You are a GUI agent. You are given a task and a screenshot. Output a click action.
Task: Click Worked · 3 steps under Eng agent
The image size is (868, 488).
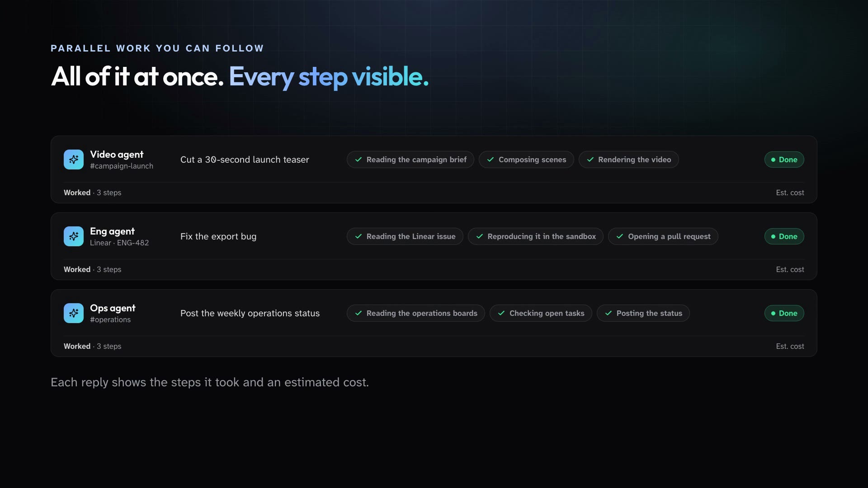pyautogui.click(x=93, y=269)
